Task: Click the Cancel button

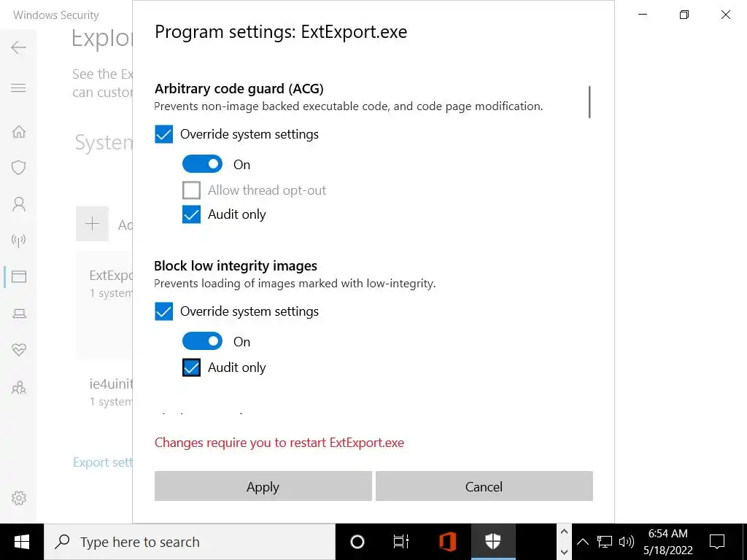Action: point(484,486)
